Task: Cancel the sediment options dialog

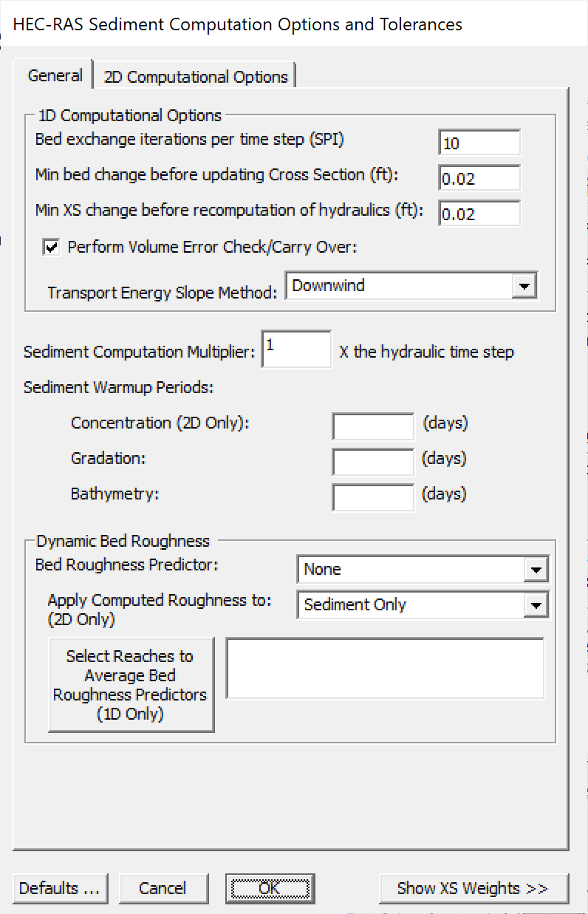Action: pos(163,888)
